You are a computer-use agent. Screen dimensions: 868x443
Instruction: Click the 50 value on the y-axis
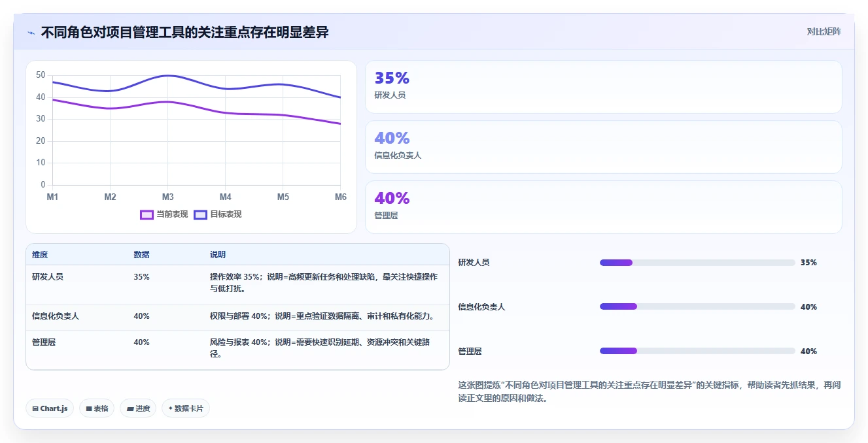[x=41, y=75]
